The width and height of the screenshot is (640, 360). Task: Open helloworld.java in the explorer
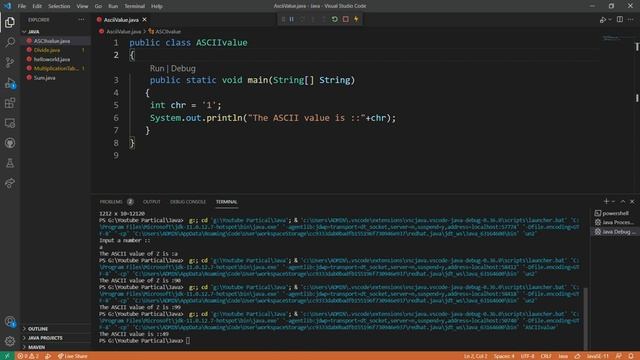pos(52,59)
